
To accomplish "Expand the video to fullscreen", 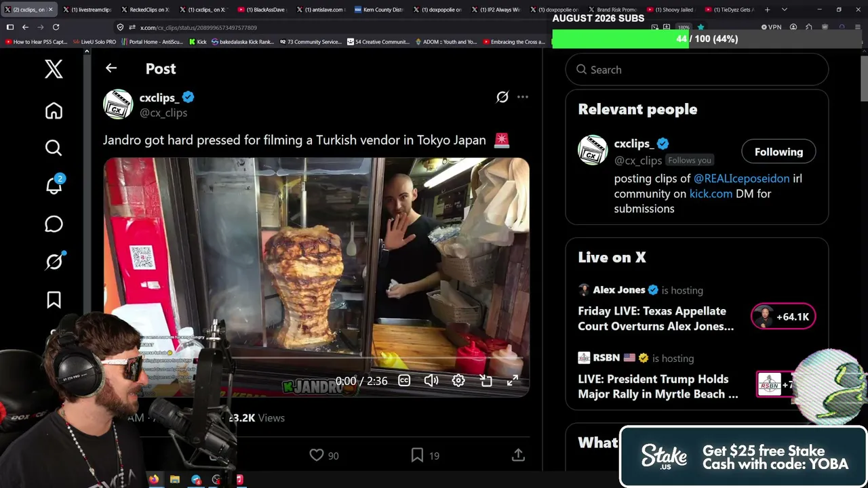I will [513, 380].
